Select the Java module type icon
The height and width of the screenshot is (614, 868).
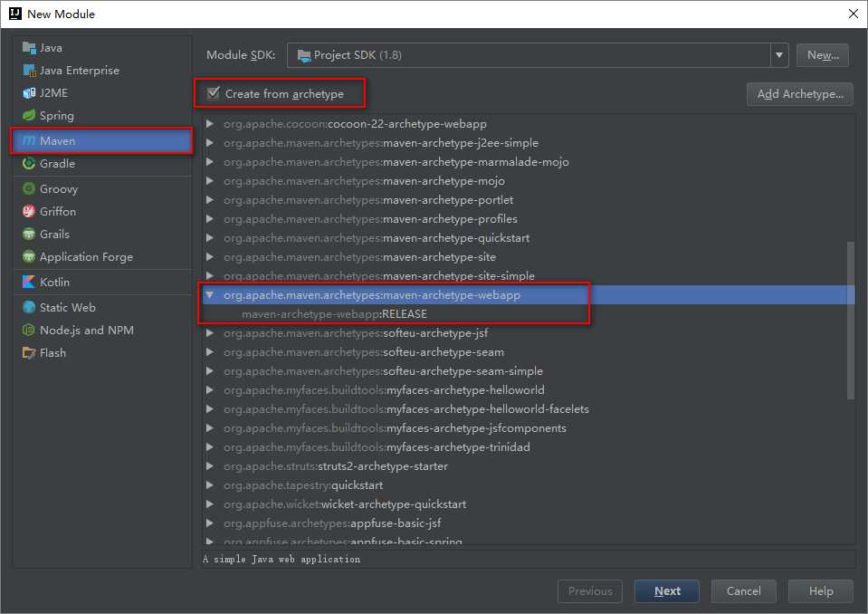coord(29,48)
